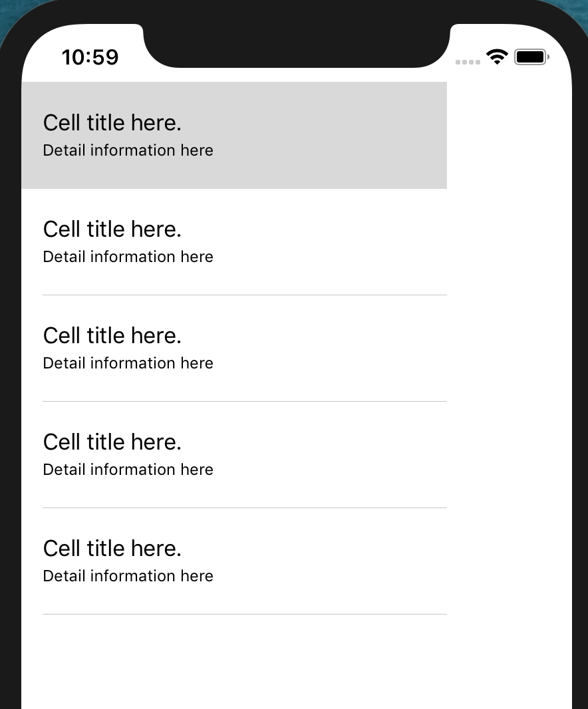Select the fifth 'Cell title here.' row title
Image resolution: width=588 pixels, height=709 pixels.
112,549
